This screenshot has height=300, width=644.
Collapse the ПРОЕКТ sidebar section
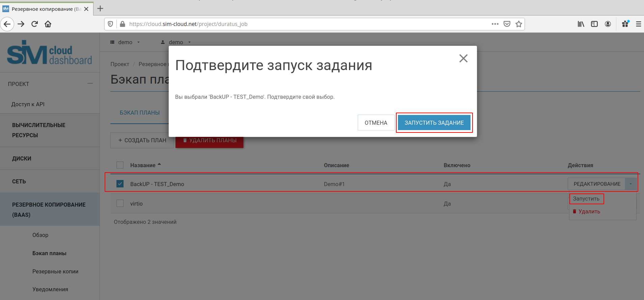pyautogui.click(x=90, y=84)
